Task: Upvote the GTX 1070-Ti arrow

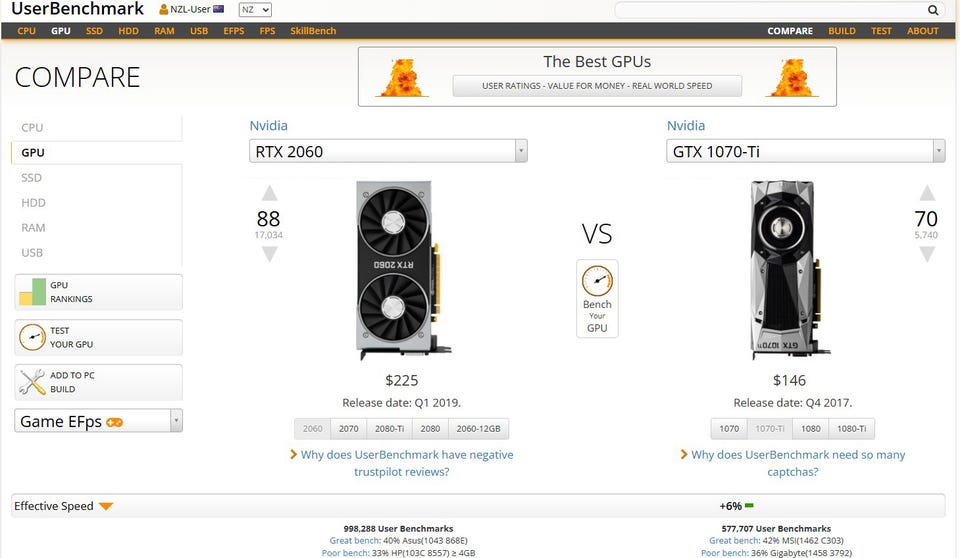Action: pyautogui.click(x=927, y=193)
